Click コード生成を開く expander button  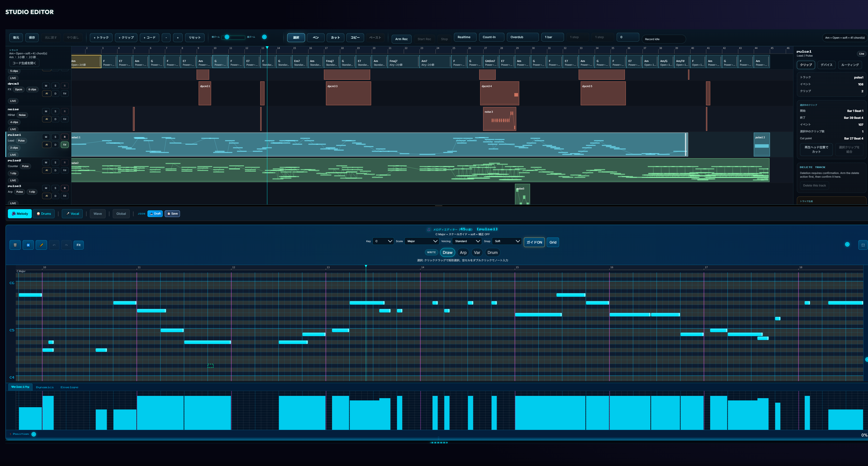(x=24, y=63)
